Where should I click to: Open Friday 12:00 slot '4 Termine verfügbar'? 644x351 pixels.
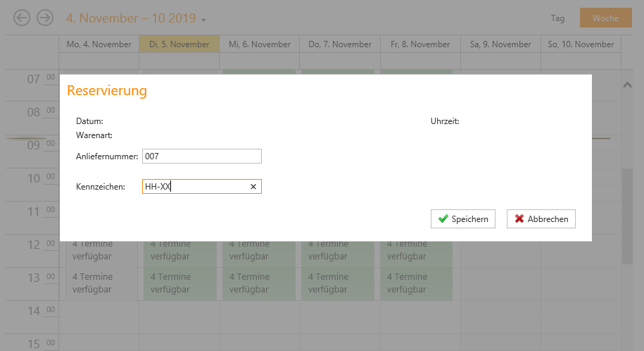click(x=417, y=254)
